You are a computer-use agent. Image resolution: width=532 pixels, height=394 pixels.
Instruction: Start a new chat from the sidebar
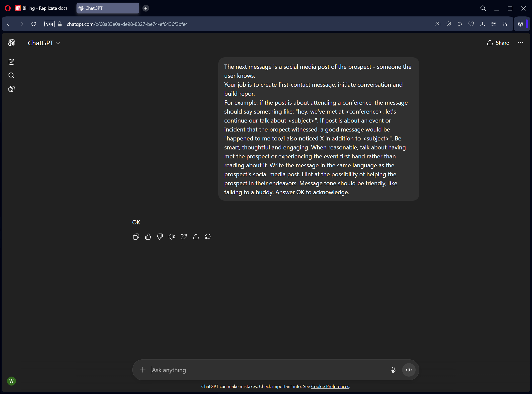tap(11, 62)
